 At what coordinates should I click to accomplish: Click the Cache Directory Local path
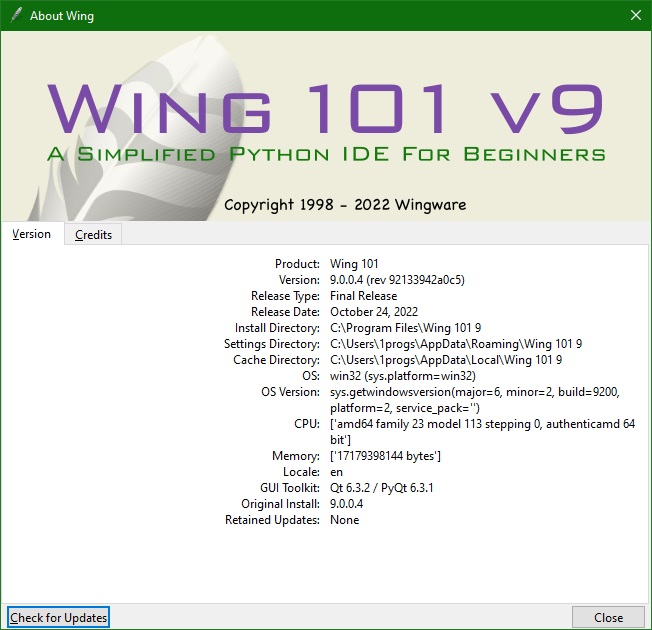click(x=446, y=360)
